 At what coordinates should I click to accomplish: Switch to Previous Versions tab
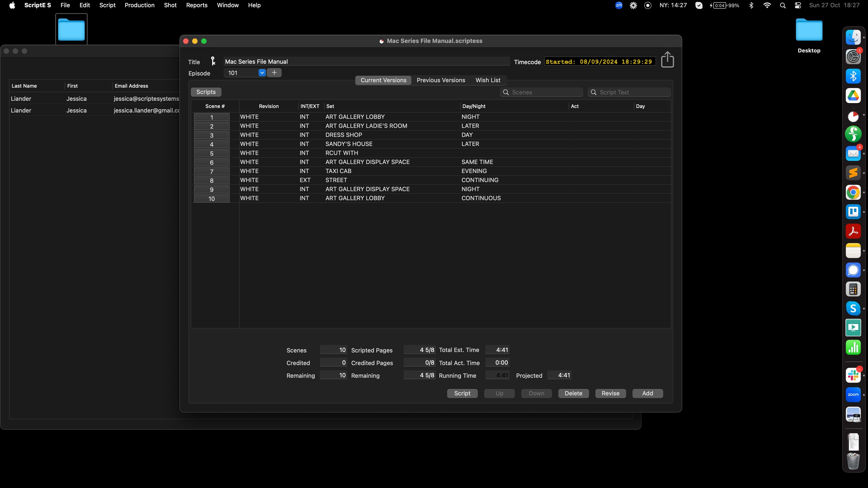[x=441, y=80]
